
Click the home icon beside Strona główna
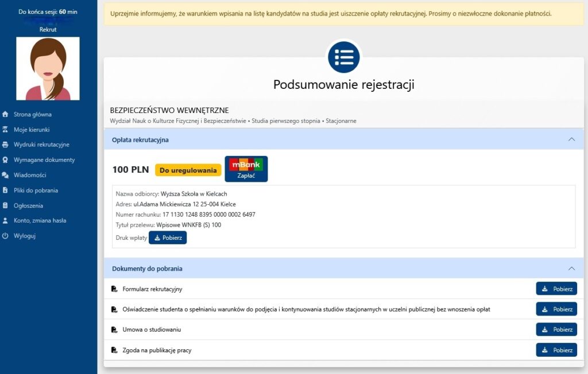pos(5,114)
